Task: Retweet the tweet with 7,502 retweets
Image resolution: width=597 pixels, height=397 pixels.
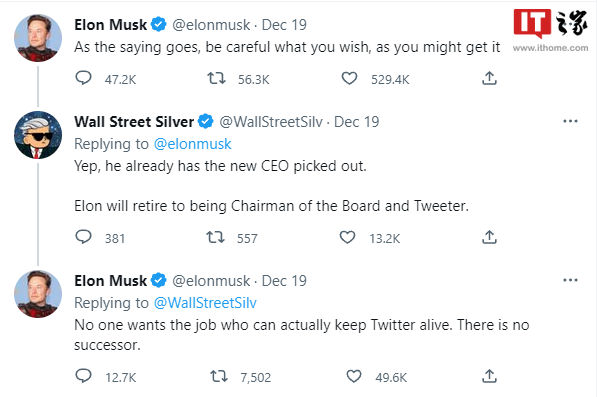Action: click(x=219, y=376)
